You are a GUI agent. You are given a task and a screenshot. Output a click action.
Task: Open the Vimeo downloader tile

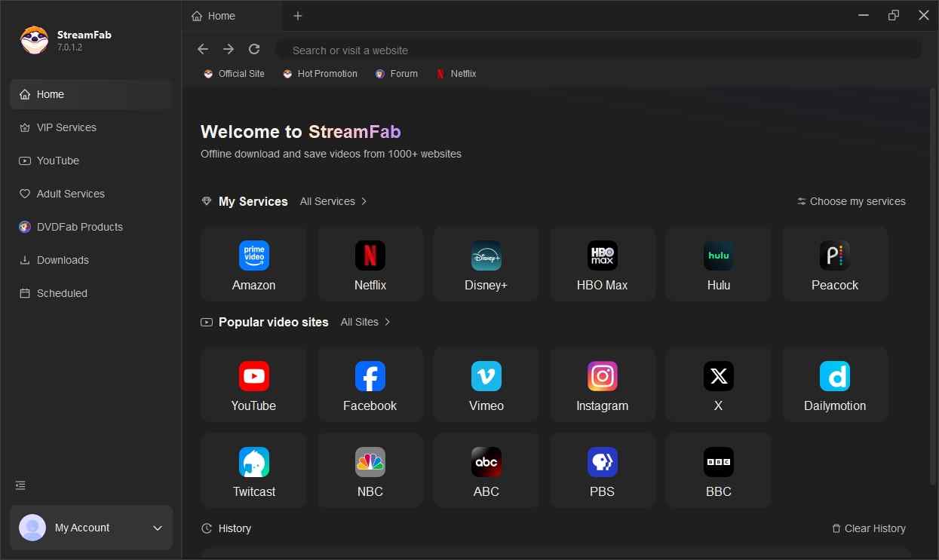486,384
